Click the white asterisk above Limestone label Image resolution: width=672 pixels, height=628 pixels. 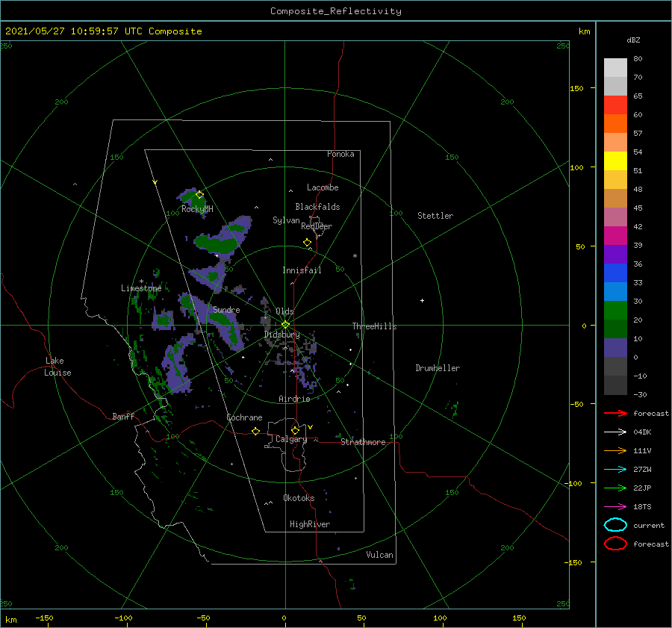point(141,282)
